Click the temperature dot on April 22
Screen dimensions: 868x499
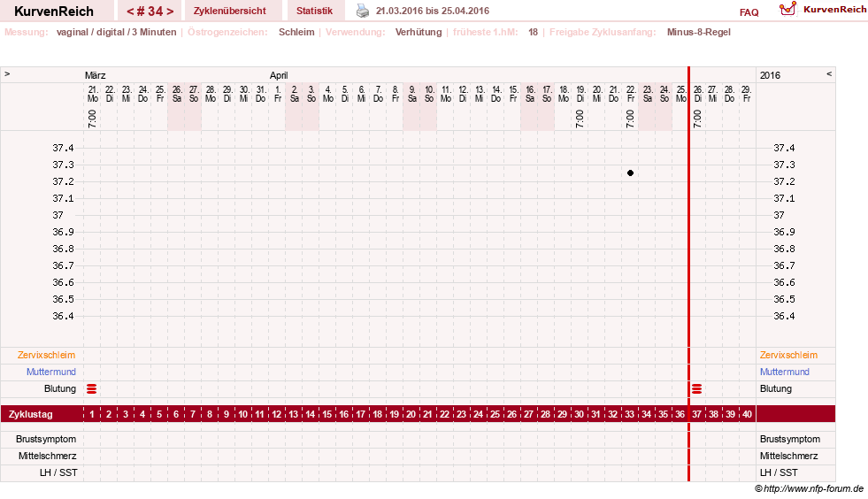[x=630, y=173]
